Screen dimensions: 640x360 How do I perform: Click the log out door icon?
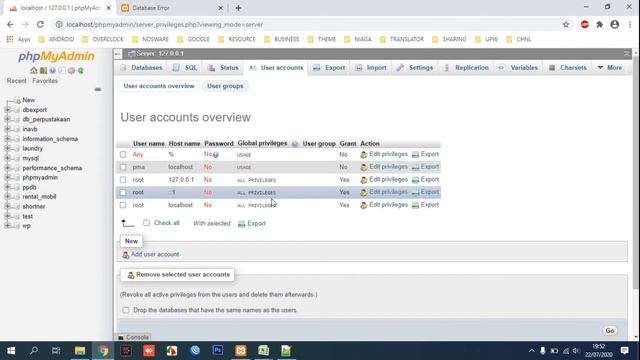click(x=43, y=71)
